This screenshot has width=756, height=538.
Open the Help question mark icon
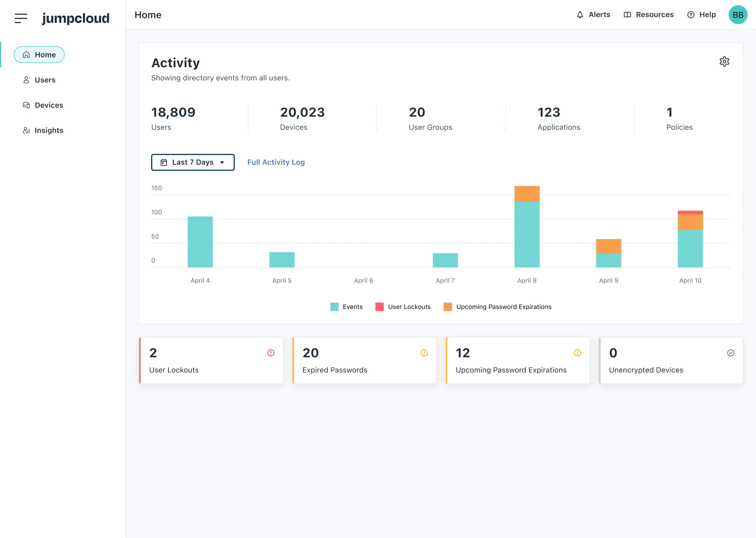point(691,15)
